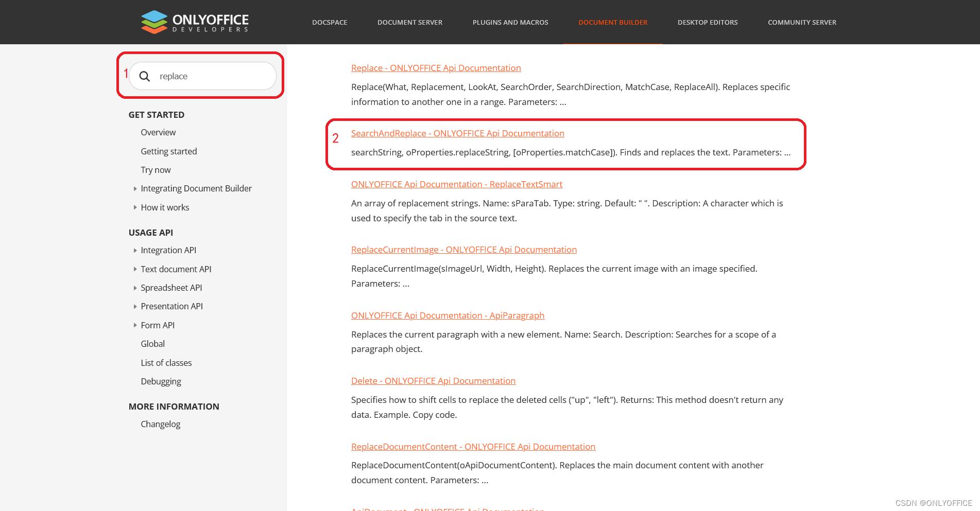Expand the Spreadsheet API arrow
The width and height of the screenshot is (980, 511).
click(135, 288)
